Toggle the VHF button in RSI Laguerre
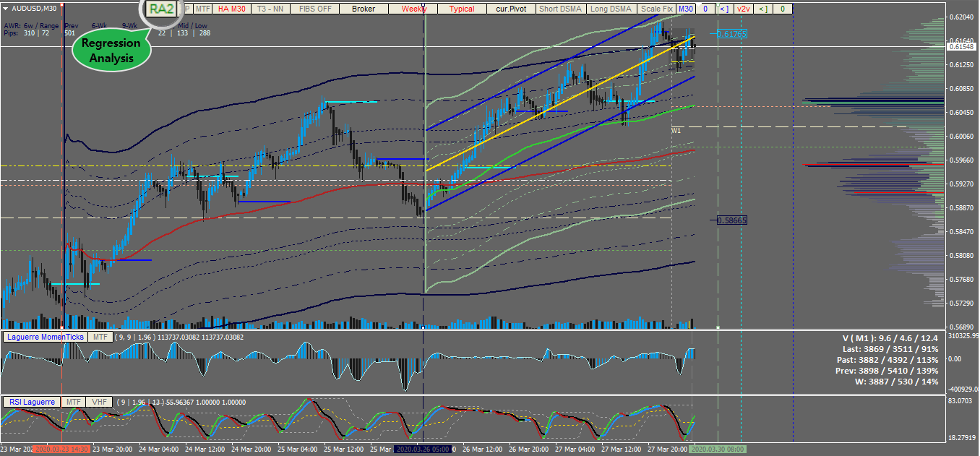Viewport: 980px width, 456px height. click(x=98, y=402)
